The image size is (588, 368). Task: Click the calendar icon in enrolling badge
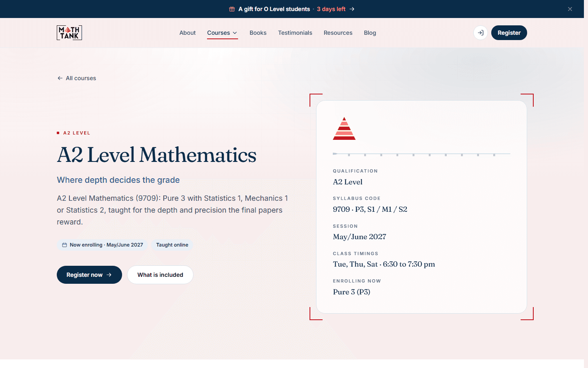pos(65,245)
